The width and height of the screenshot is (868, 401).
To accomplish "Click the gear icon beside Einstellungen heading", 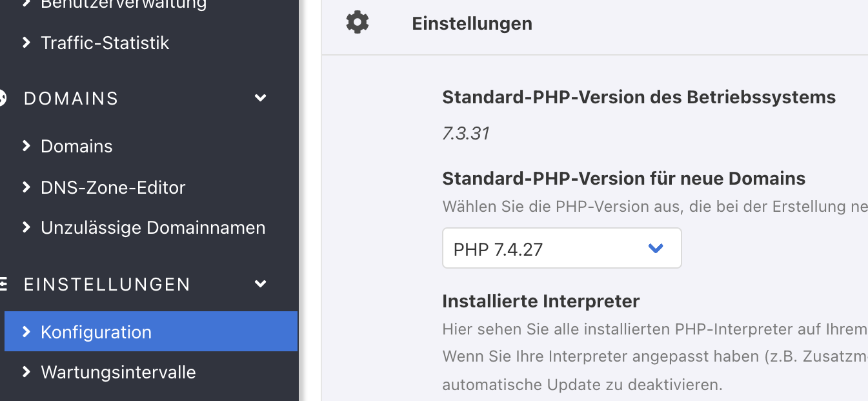I will tap(358, 23).
